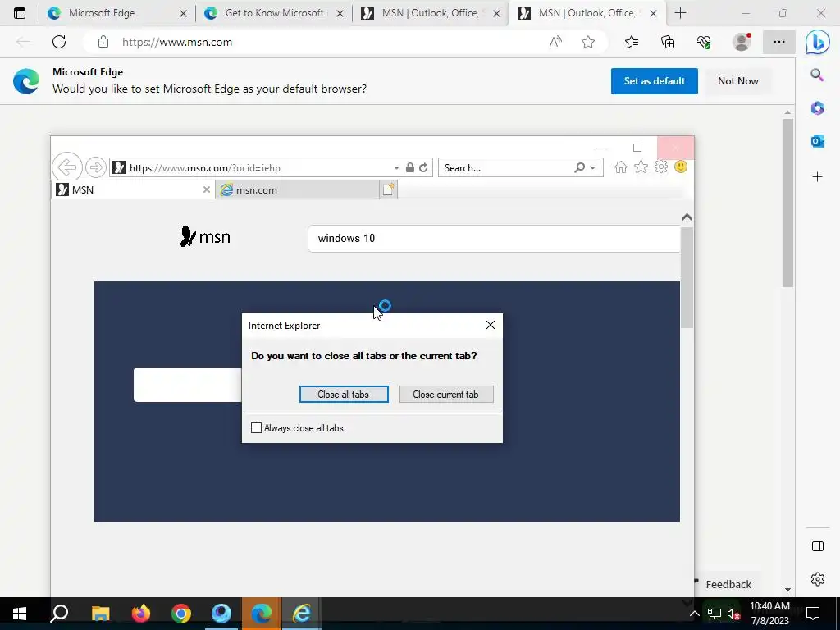840x630 pixels.
Task: Click Internet Explorer search magnifier icon
Action: coord(580,167)
